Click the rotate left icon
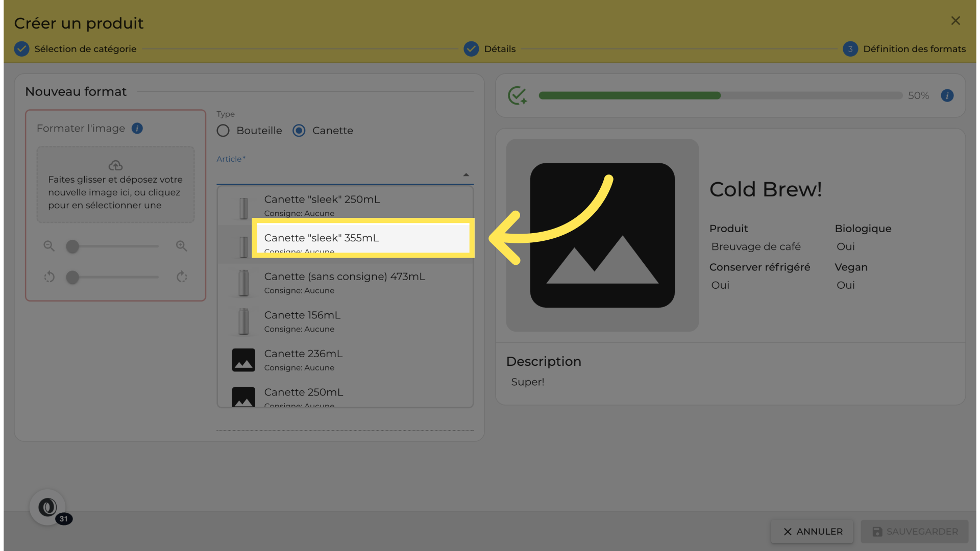 (x=49, y=277)
